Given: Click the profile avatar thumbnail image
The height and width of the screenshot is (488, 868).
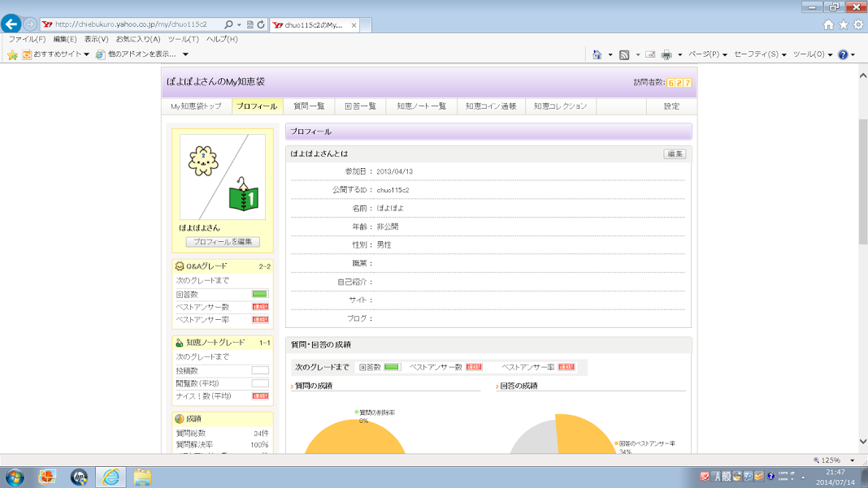Looking at the screenshot, I should tap(222, 178).
